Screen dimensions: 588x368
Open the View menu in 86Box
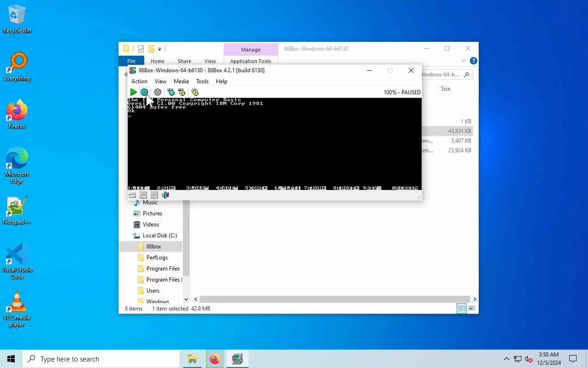pos(160,81)
